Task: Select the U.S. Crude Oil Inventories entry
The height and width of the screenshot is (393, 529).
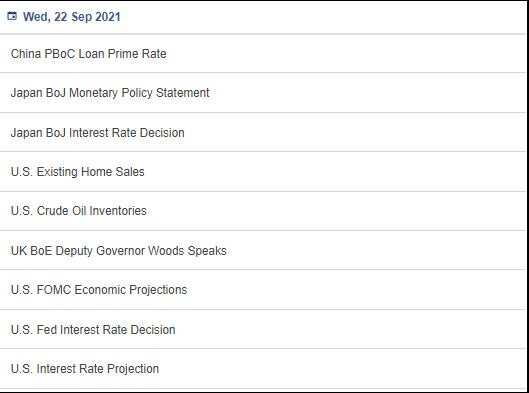Action: (x=263, y=211)
